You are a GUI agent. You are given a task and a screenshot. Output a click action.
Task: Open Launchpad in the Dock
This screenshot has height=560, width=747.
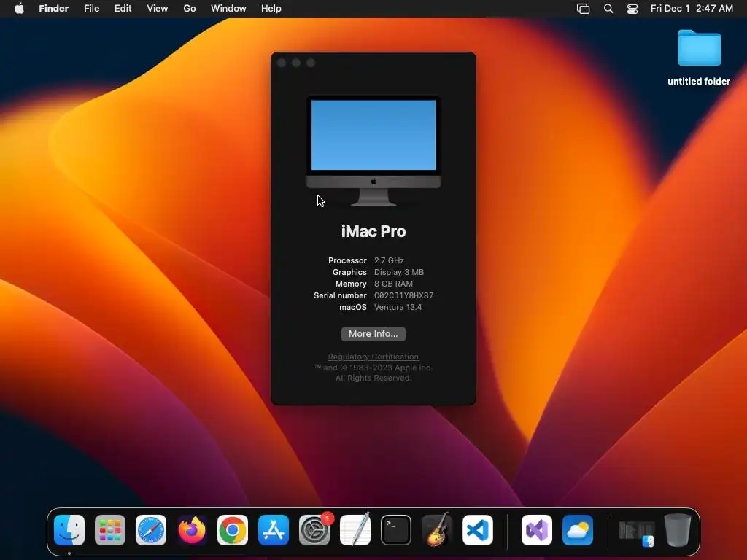[110, 530]
